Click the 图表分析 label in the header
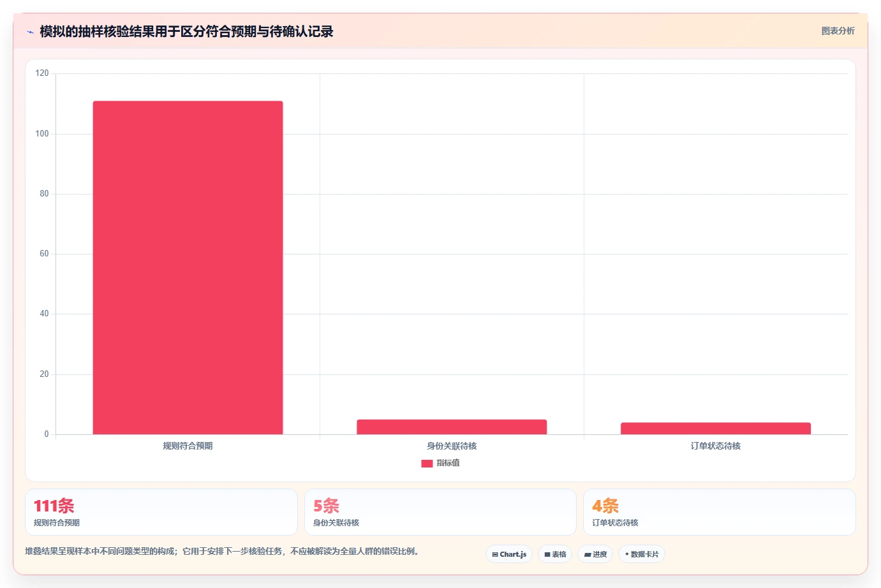The width and height of the screenshot is (881, 588). pos(838,31)
